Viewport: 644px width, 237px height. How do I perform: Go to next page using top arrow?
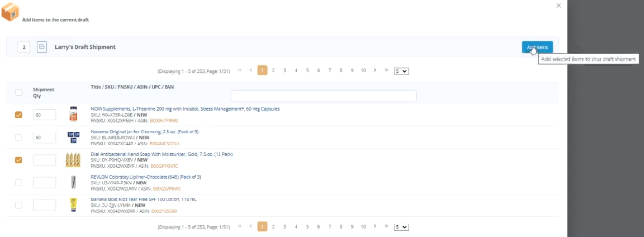click(x=375, y=71)
